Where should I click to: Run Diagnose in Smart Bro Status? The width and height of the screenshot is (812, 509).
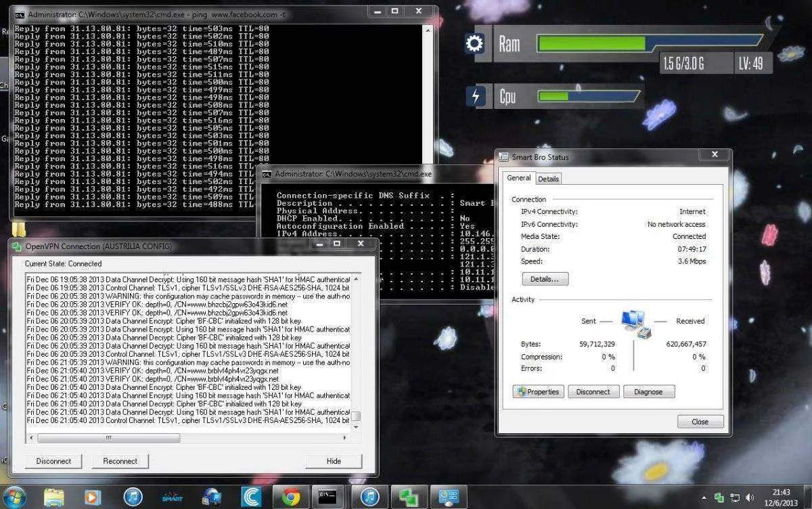(x=649, y=391)
